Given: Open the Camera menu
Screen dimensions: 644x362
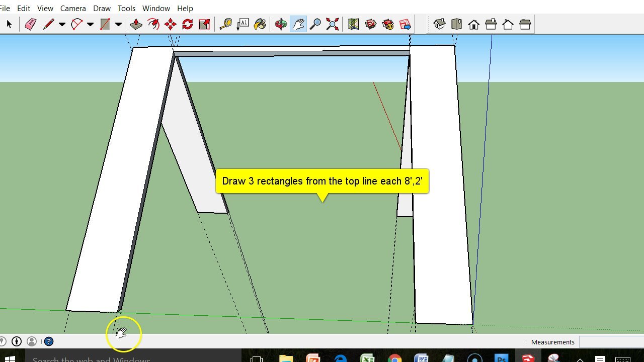Looking at the screenshot, I should tap(73, 9).
